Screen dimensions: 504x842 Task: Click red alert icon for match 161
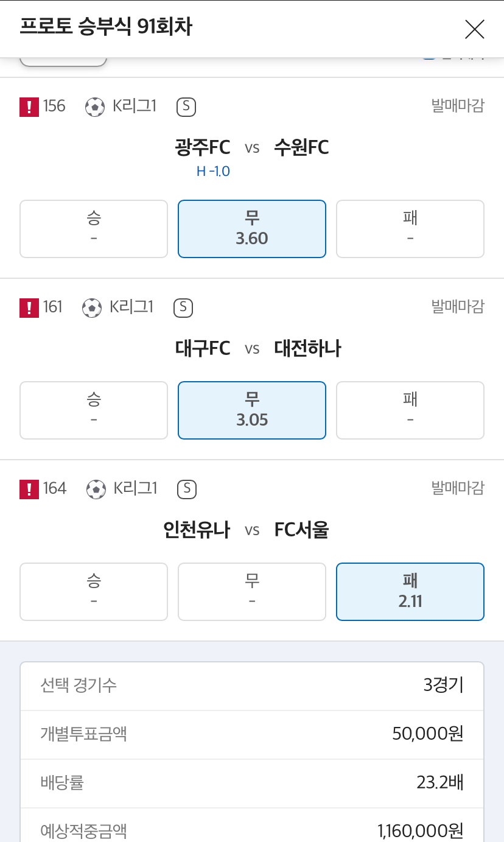[x=29, y=307]
